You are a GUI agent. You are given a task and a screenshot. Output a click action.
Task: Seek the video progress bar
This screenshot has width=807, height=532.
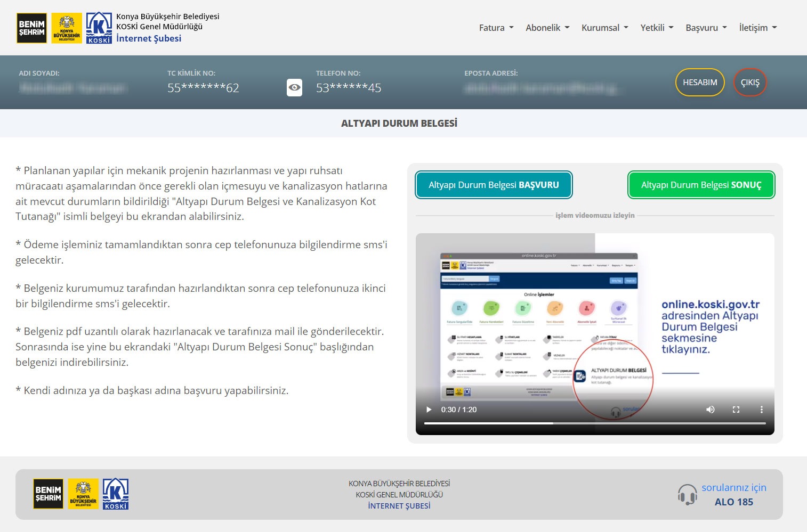pyautogui.click(x=594, y=423)
